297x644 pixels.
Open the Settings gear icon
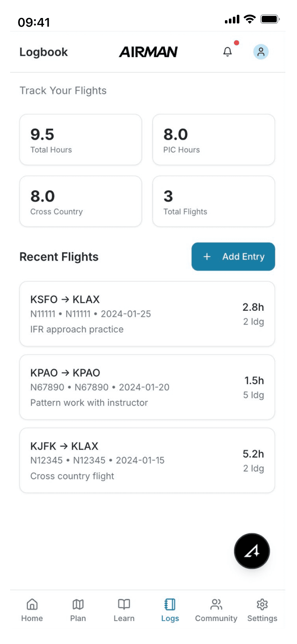(x=262, y=604)
